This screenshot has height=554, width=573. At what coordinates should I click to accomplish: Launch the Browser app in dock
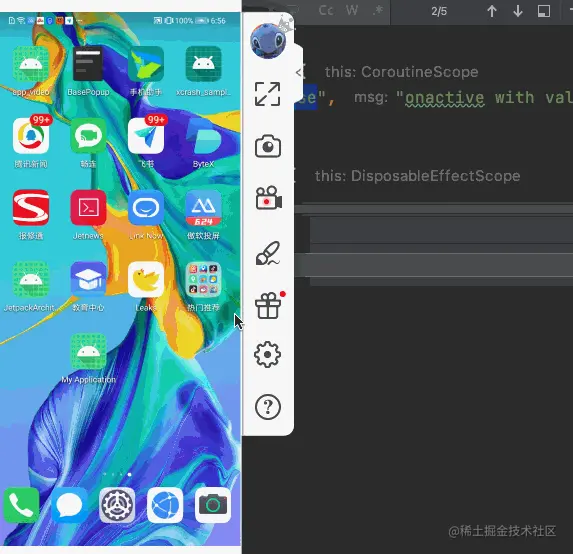(x=165, y=505)
